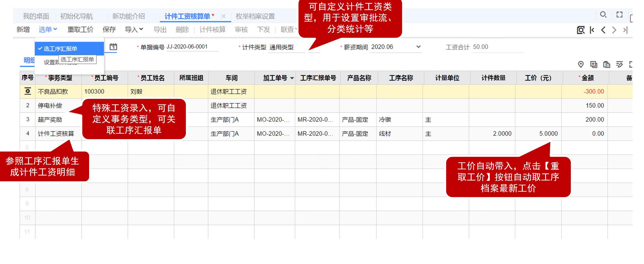
Task: Go to the previous record arrow
Action: [x=603, y=30]
